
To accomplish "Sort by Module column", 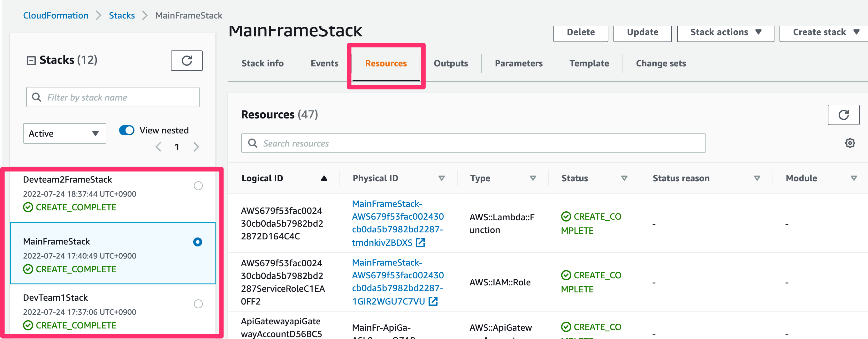I will point(854,178).
